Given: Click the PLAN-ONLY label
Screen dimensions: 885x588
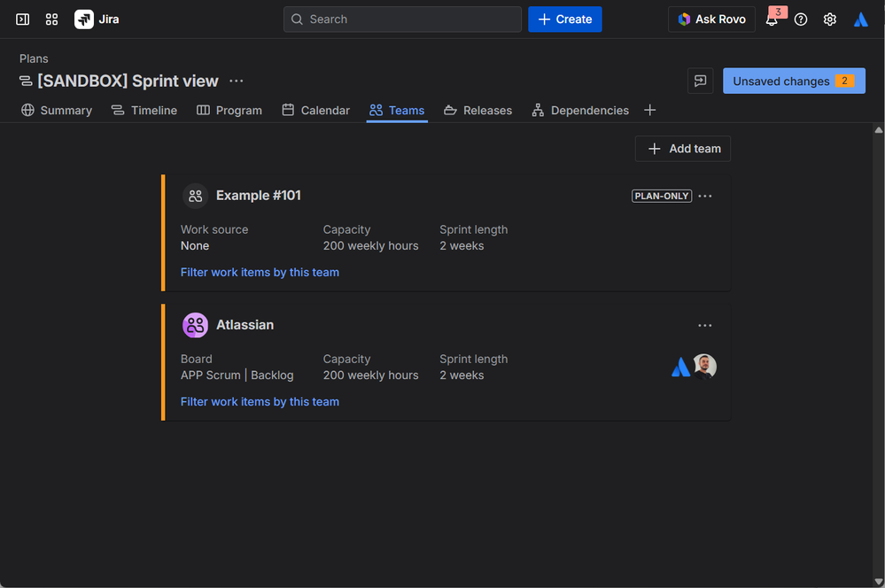Looking at the screenshot, I should (662, 196).
